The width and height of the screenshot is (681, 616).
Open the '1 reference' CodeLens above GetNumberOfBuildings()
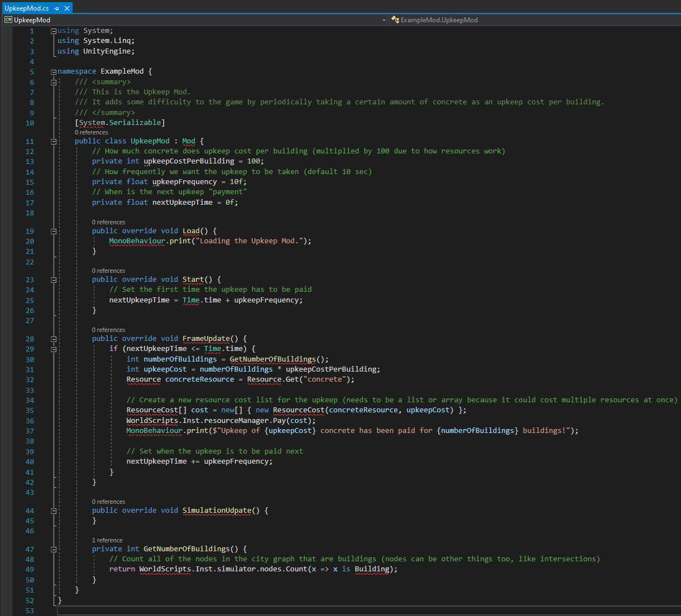pos(107,541)
